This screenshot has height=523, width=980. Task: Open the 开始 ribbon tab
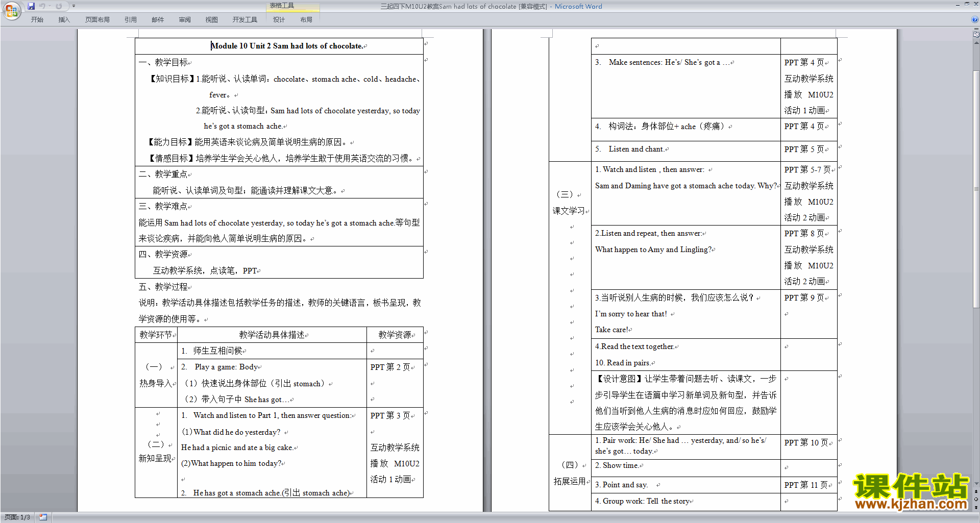coord(37,19)
